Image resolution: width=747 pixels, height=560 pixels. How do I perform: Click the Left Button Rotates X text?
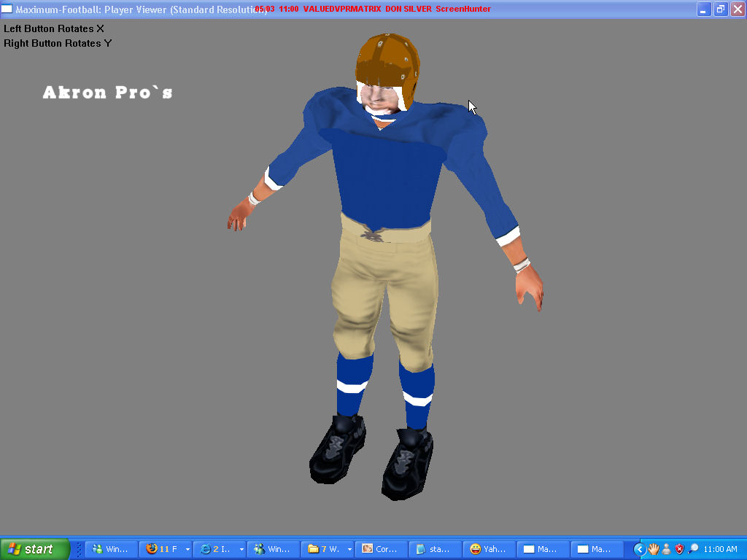(54, 28)
